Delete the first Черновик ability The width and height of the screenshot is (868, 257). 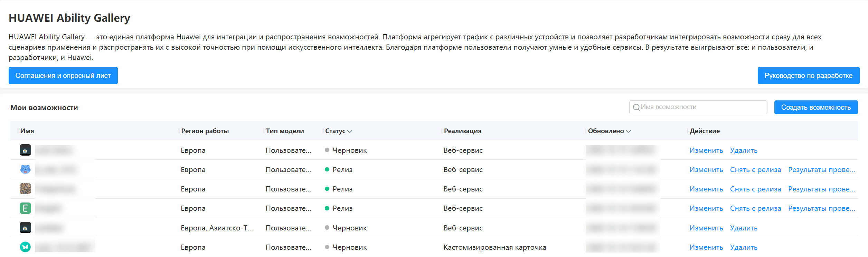744,150
